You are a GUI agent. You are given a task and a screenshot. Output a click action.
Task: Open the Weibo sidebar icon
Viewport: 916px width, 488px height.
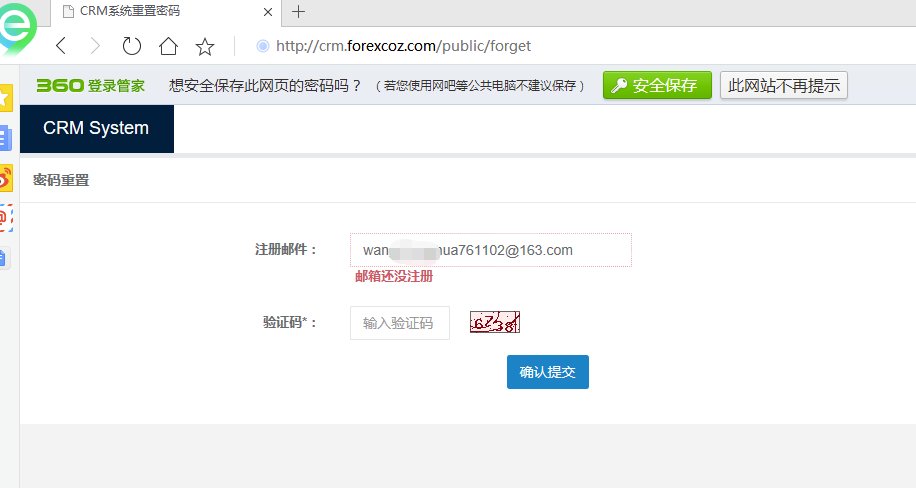[x=6, y=178]
